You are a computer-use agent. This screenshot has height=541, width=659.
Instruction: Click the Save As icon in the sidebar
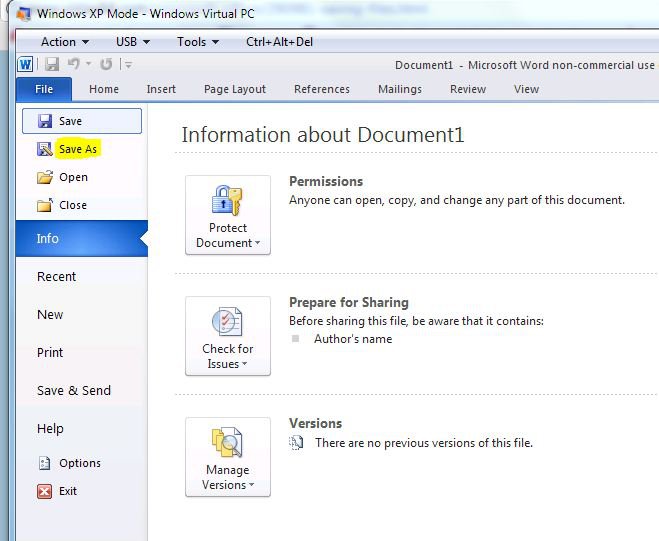coord(45,149)
